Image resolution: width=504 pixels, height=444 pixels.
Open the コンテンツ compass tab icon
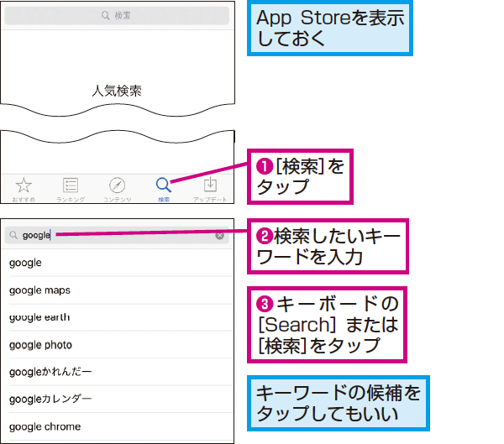click(x=117, y=185)
